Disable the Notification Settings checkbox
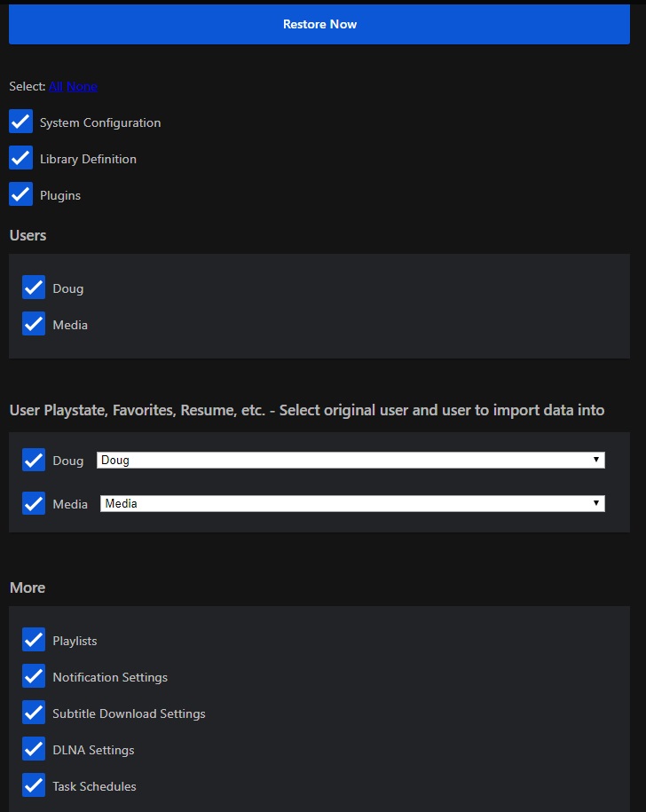Screen dimensions: 646x812 [34, 677]
